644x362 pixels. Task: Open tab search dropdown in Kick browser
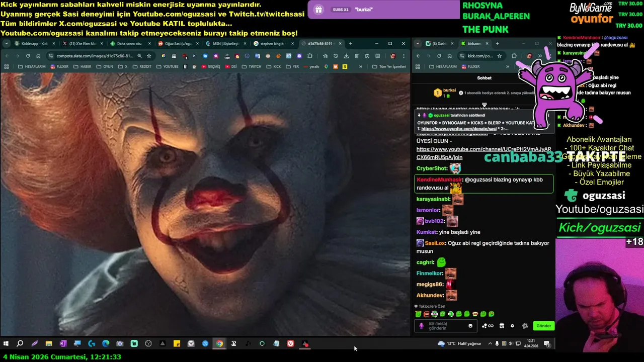pos(418,44)
